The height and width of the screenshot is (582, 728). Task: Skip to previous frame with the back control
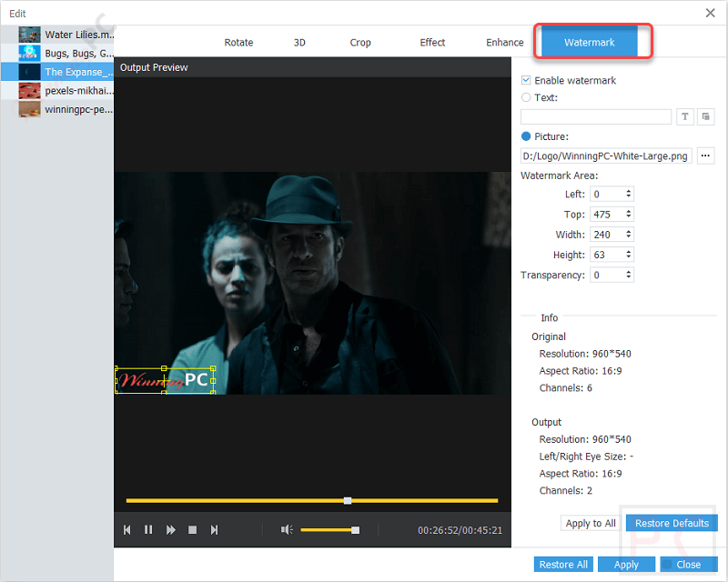126,529
